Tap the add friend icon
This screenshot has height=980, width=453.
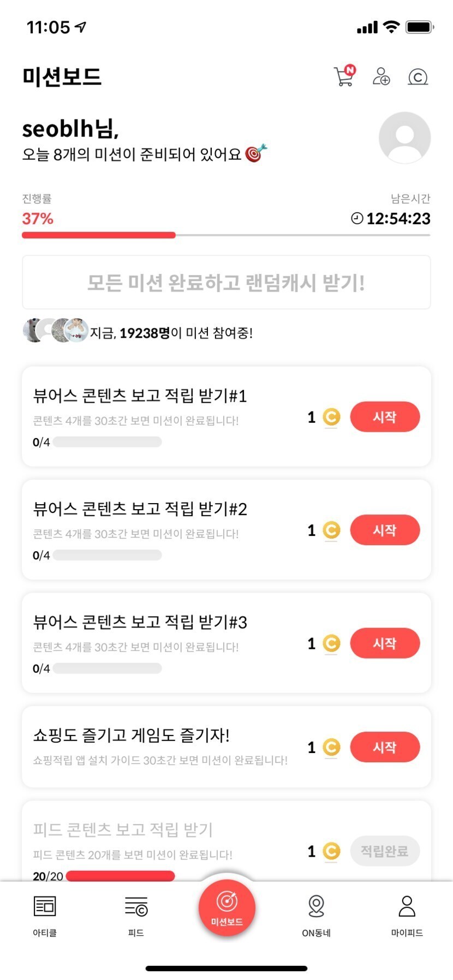coord(381,76)
